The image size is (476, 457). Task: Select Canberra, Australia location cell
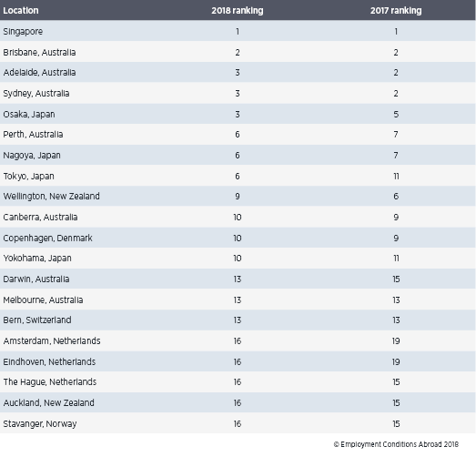(x=40, y=217)
